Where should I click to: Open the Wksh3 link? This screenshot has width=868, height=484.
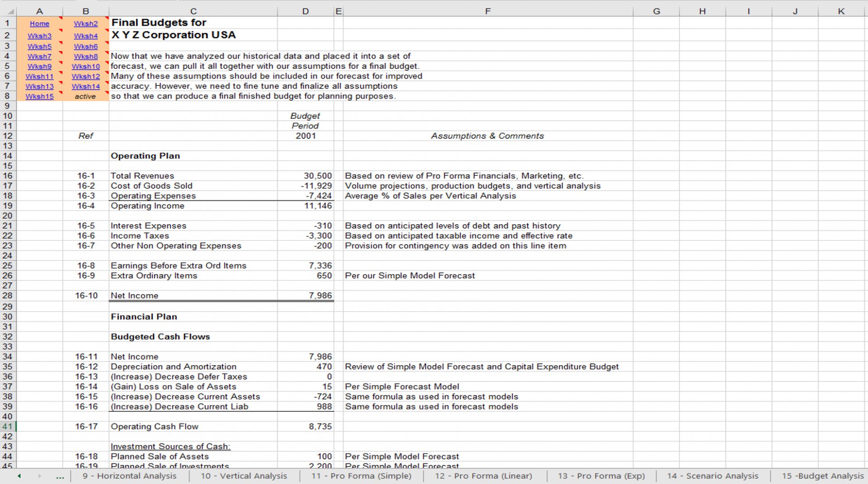(x=39, y=36)
